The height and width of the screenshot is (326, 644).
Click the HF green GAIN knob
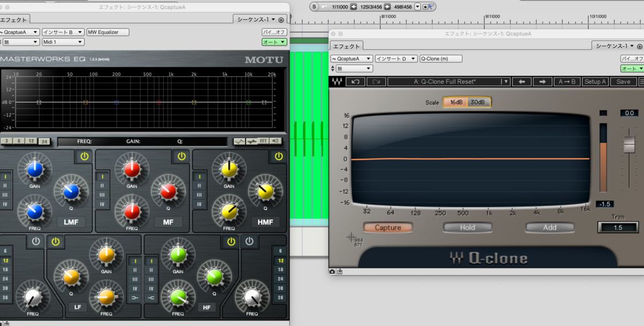tap(178, 255)
